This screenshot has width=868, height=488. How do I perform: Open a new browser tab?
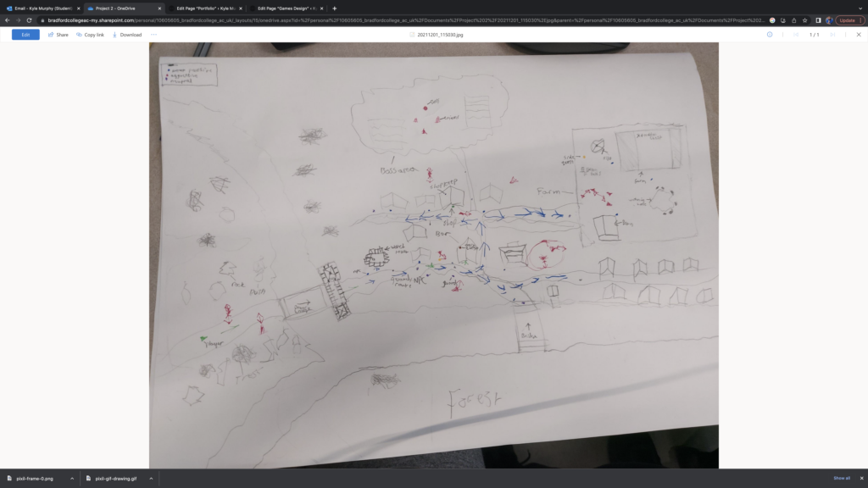click(x=334, y=8)
